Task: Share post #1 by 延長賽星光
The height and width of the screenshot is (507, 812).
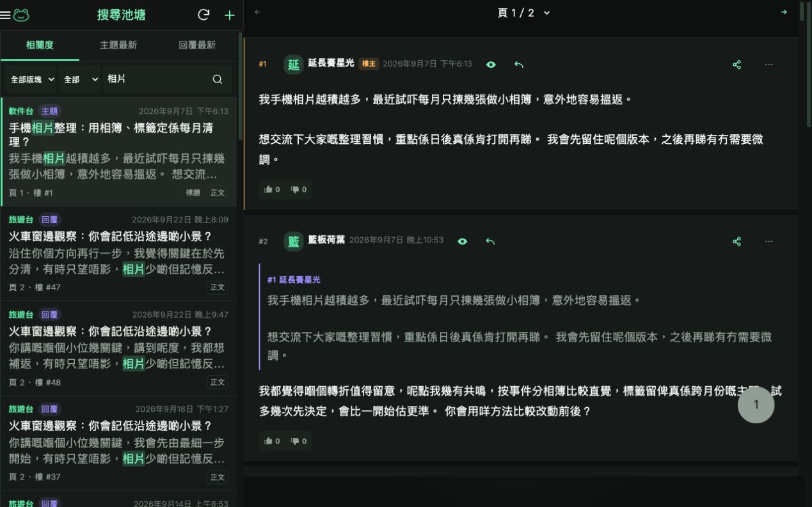Action: coord(736,65)
